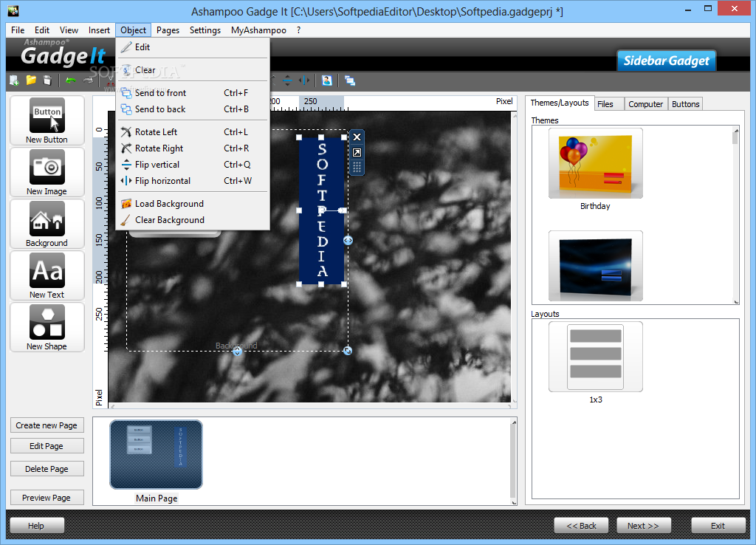Click the paste clipboard toolbar icon
The image size is (756, 545).
[x=47, y=80]
